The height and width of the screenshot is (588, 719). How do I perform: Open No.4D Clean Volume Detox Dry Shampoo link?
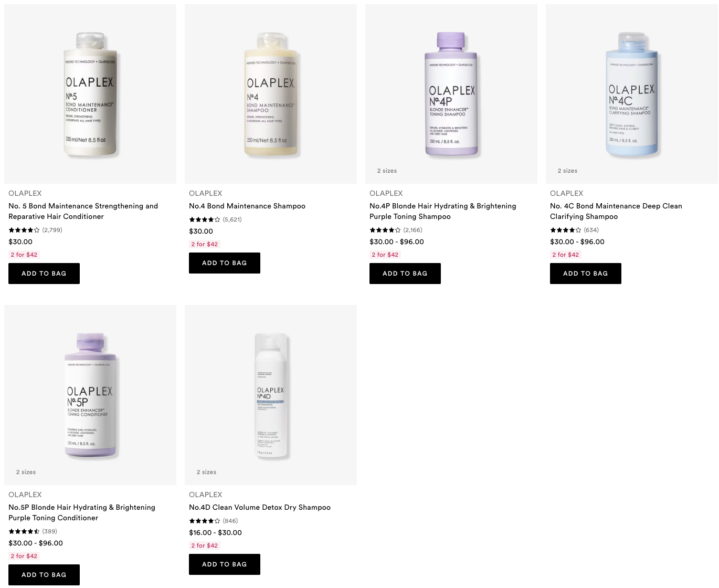coord(260,508)
